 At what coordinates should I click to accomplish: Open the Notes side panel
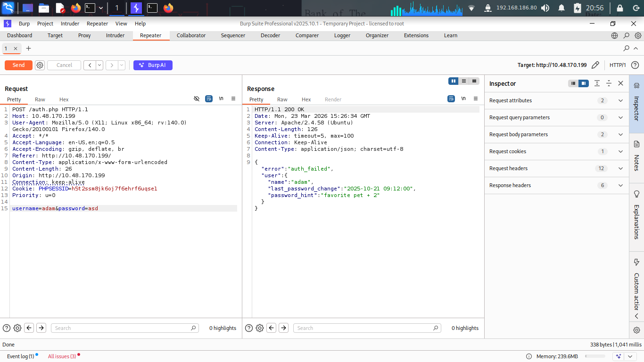(x=636, y=156)
